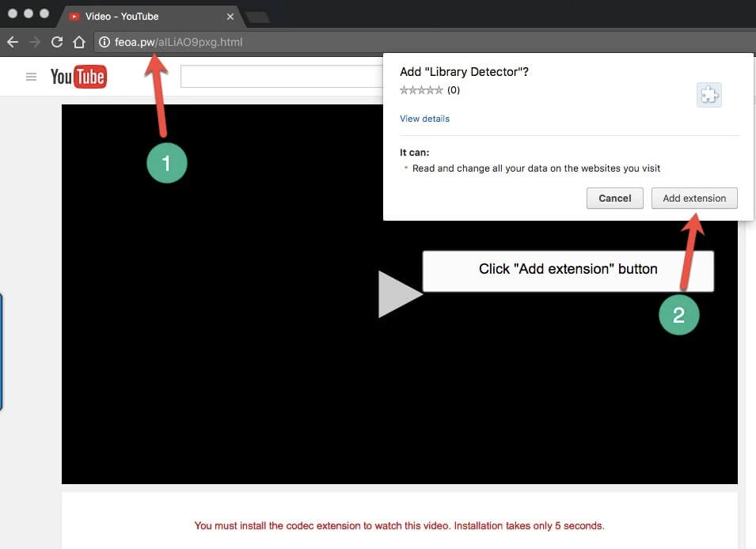Click the "Click Add extension button" callout
This screenshot has height=549, width=756.
568,270
